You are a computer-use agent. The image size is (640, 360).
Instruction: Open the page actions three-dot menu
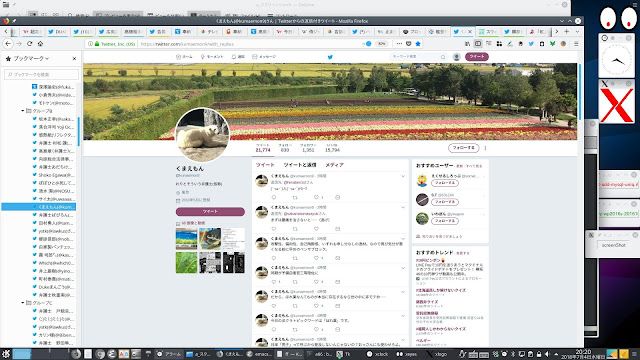(x=399, y=44)
